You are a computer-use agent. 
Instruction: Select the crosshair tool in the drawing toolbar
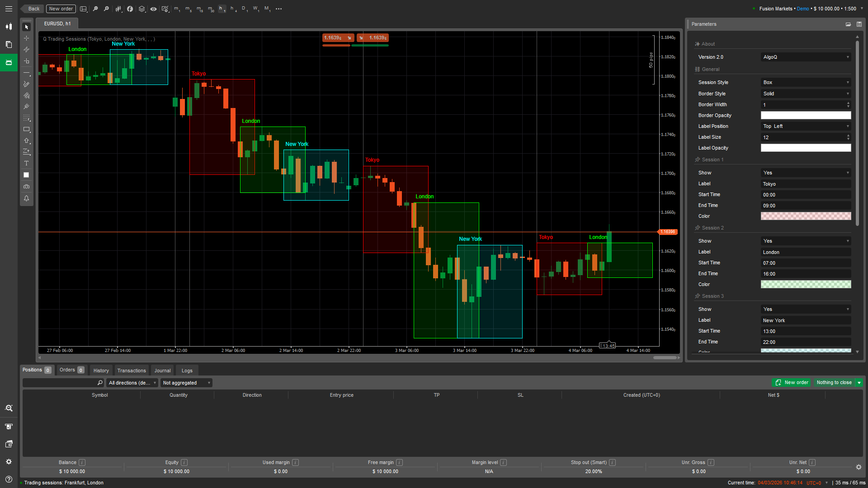click(27, 38)
